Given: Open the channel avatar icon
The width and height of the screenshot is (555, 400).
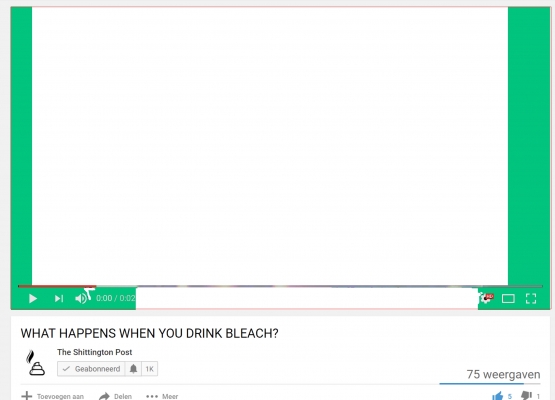Looking at the screenshot, I should [x=35, y=363].
